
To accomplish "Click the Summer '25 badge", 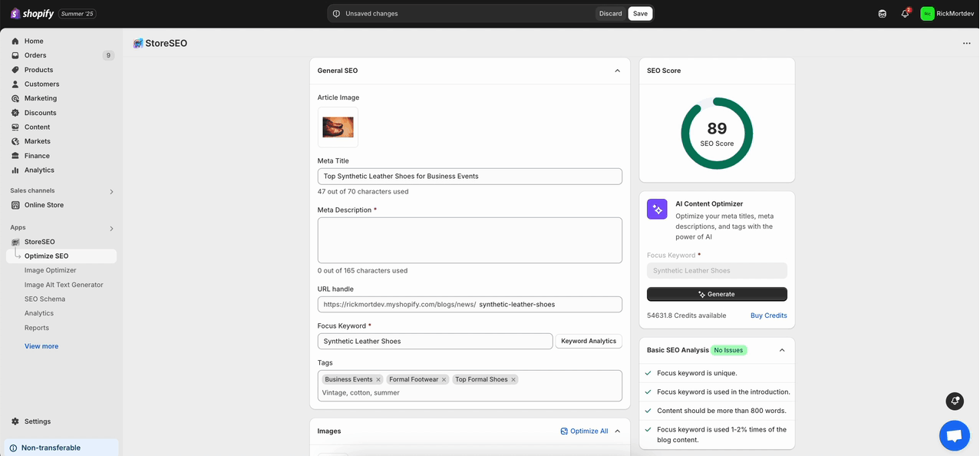I will (78, 14).
